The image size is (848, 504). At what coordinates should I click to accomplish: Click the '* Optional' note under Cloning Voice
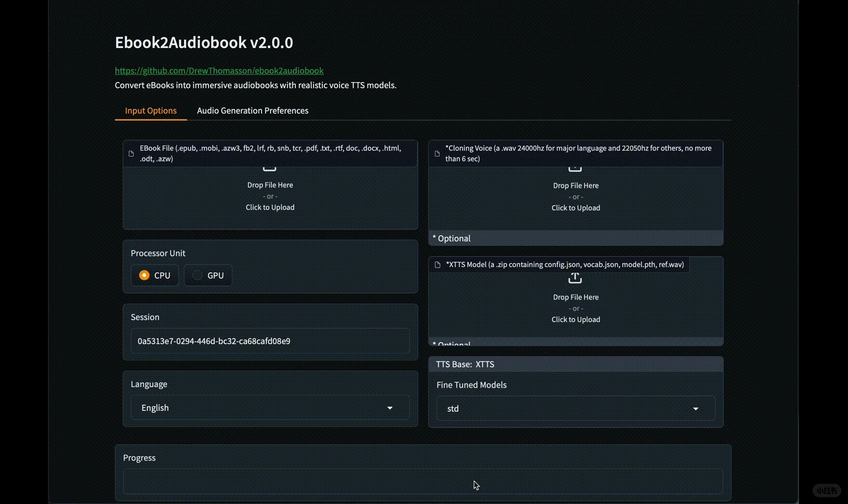451,238
